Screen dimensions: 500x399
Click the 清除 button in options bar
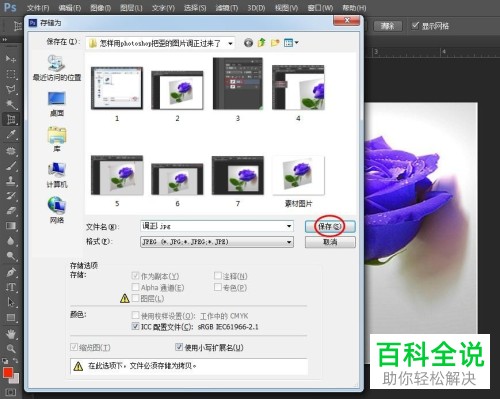click(387, 26)
